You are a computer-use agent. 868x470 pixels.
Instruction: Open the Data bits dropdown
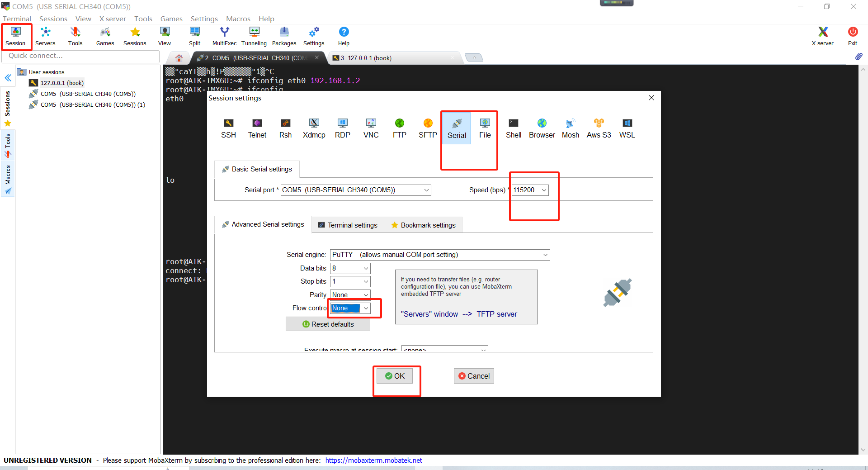tap(350, 268)
